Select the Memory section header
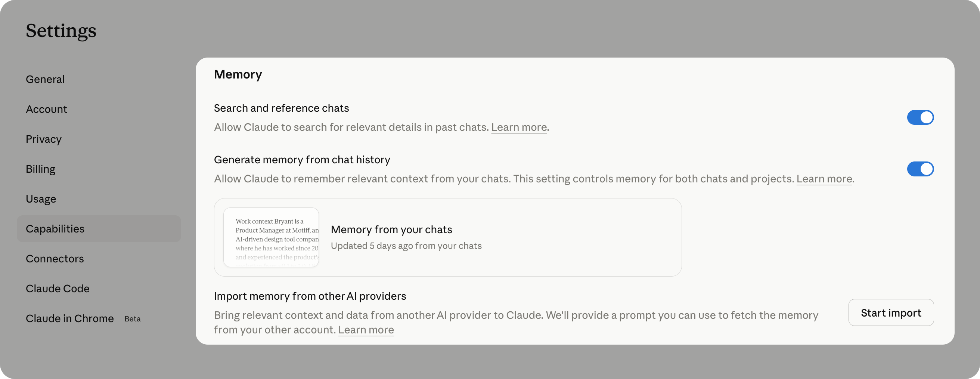Viewport: 980px width, 379px height. coord(238,74)
